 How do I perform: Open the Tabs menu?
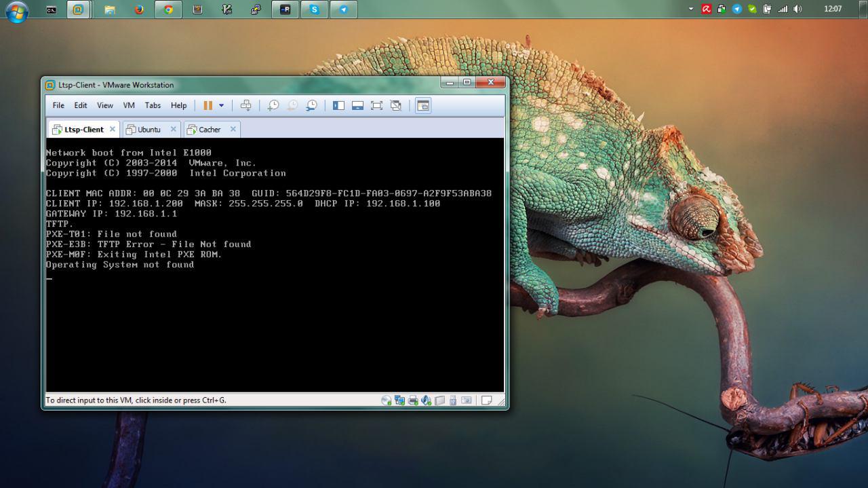pos(153,105)
